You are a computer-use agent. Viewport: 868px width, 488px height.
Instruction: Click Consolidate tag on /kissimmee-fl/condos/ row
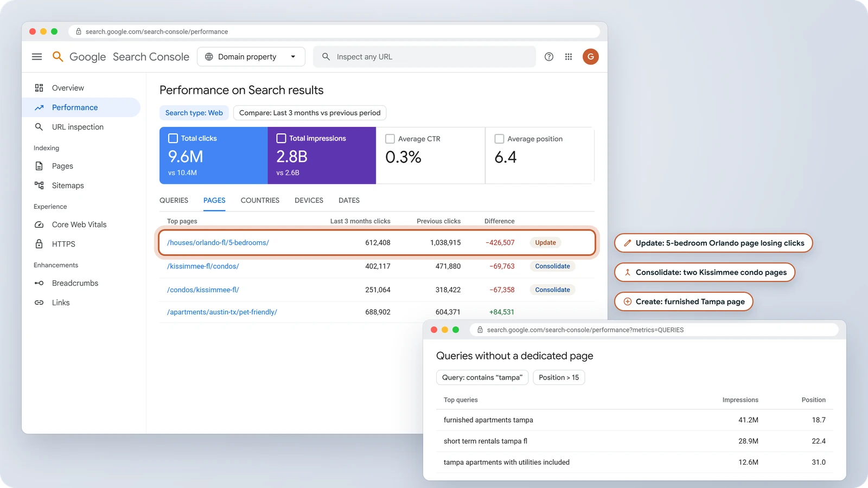click(x=552, y=266)
